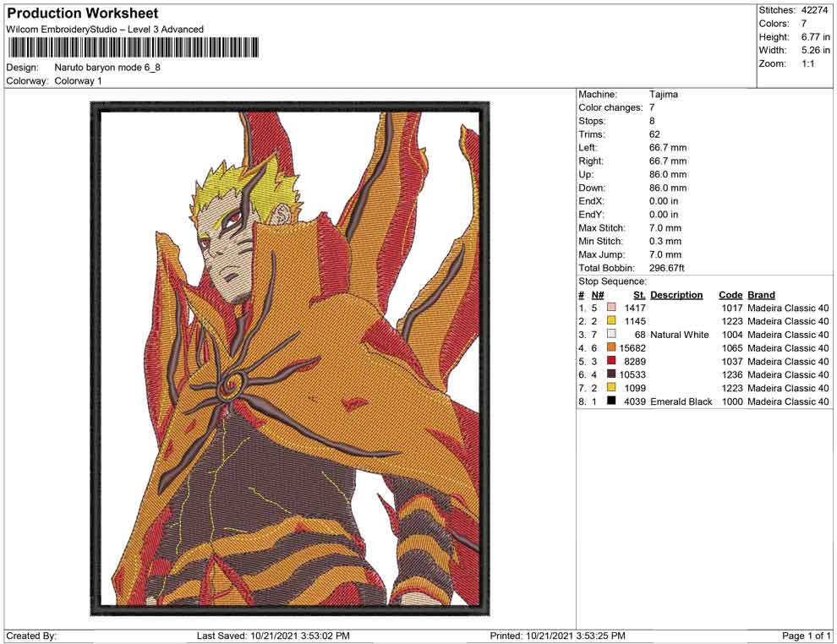This screenshot has height=644, width=837.
Task: Click the Max Jump value 7.0 mm
Action: 665,254
